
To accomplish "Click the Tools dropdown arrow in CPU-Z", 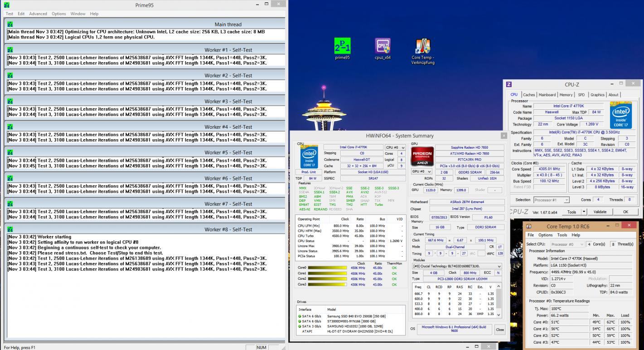I will pyautogui.click(x=584, y=212).
